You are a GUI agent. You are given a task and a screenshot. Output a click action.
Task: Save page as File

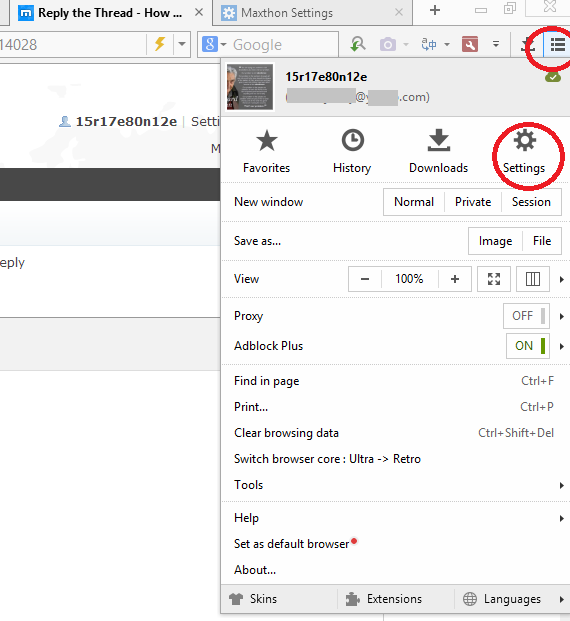tap(542, 241)
